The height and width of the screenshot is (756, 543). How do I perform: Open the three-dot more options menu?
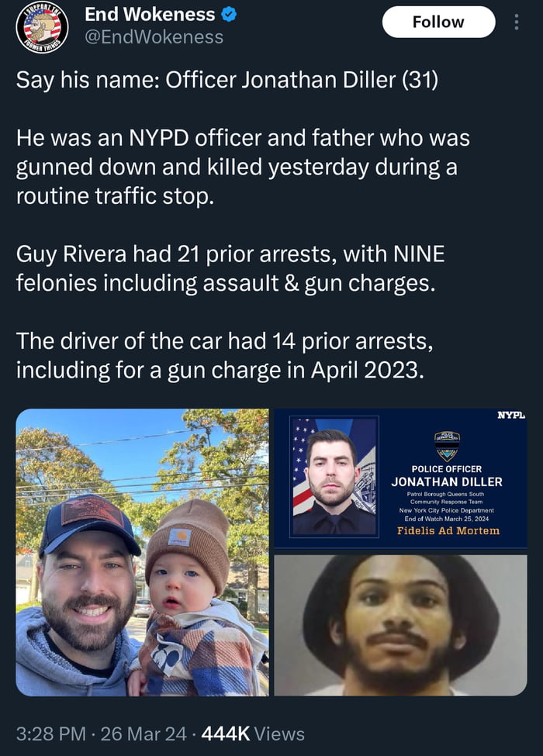pos(517,22)
